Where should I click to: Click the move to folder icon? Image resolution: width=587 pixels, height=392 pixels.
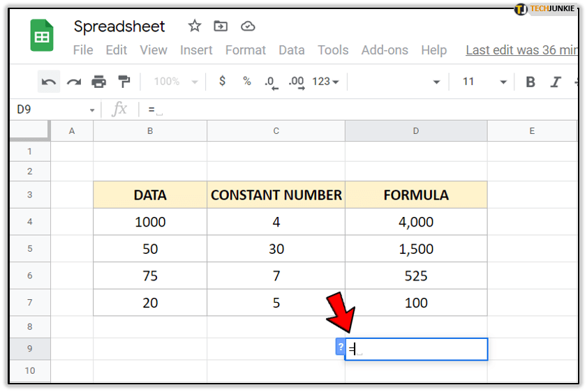[x=221, y=27]
